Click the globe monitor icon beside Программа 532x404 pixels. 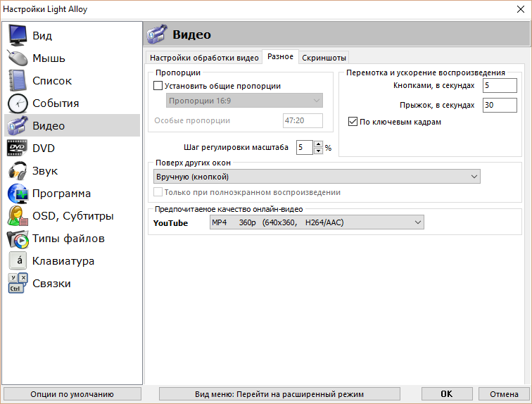point(18,194)
